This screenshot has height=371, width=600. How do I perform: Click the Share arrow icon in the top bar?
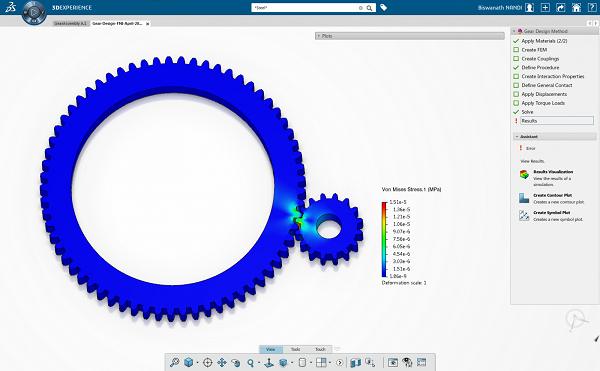(561, 7)
